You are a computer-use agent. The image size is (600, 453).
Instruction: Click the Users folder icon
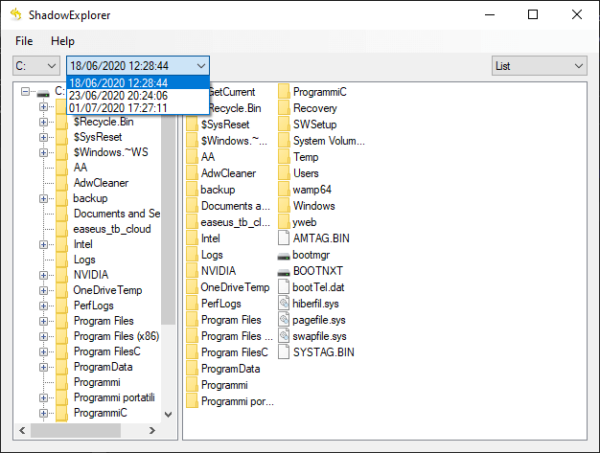pyautogui.click(x=284, y=173)
